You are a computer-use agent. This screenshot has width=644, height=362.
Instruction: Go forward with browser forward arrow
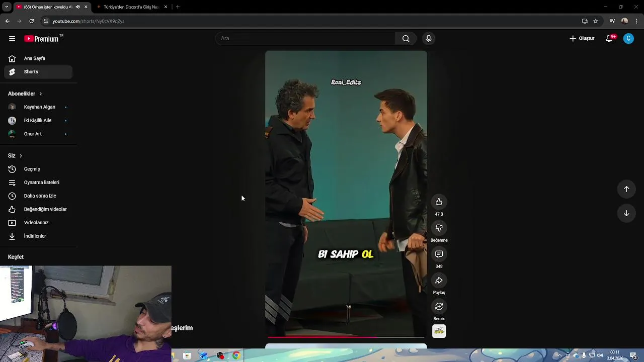(x=19, y=21)
